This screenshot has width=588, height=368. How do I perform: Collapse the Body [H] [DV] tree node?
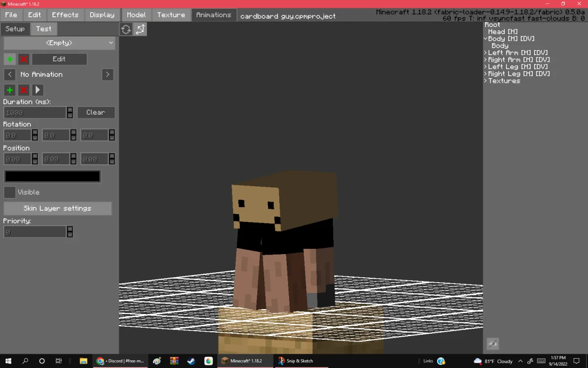click(486, 39)
